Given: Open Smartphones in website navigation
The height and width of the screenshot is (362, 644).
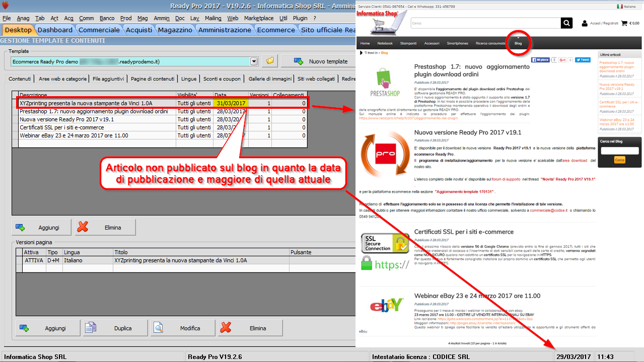Looking at the screenshot, I should point(457,43).
